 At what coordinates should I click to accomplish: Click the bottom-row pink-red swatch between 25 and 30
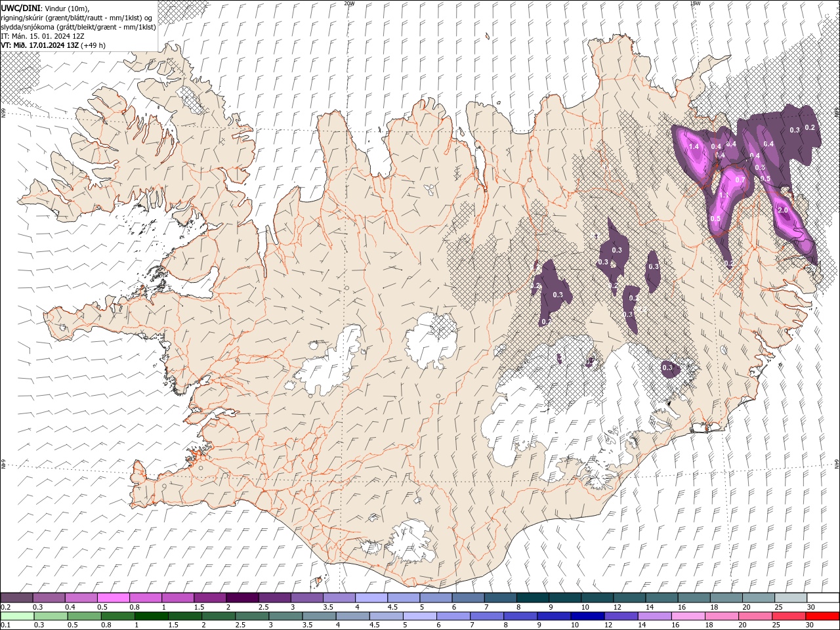tap(789, 616)
